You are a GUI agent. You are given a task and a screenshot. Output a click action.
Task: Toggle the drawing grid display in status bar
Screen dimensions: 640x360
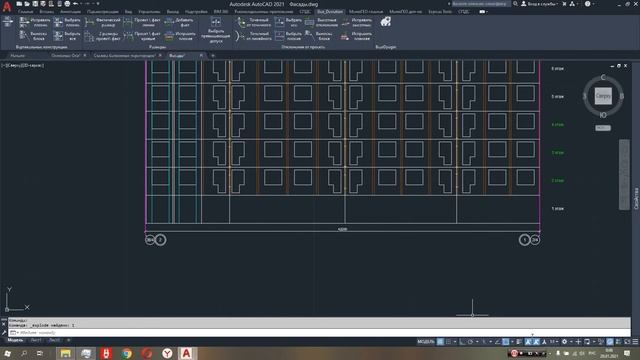coord(440,342)
